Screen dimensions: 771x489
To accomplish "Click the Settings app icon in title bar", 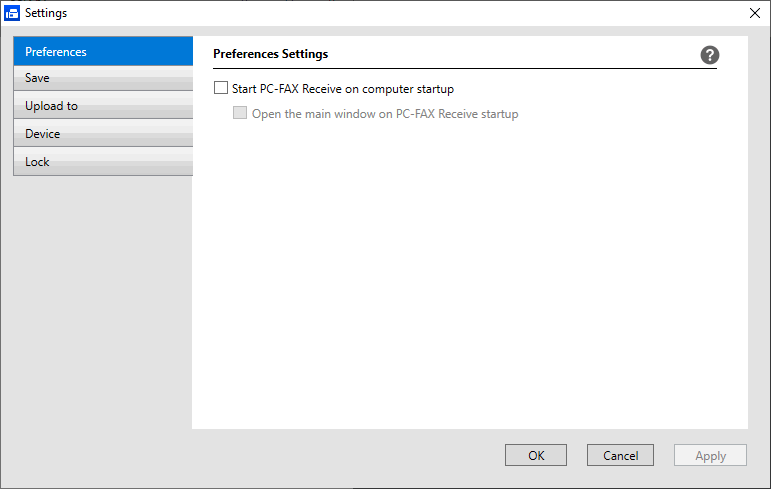I will pyautogui.click(x=13, y=13).
